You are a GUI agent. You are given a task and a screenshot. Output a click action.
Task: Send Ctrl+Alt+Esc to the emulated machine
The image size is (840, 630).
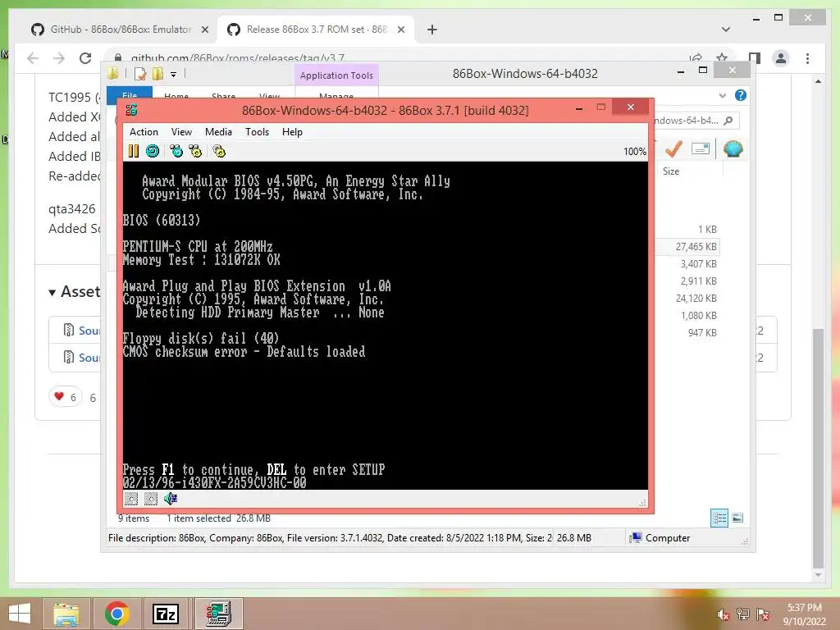coord(195,151)
